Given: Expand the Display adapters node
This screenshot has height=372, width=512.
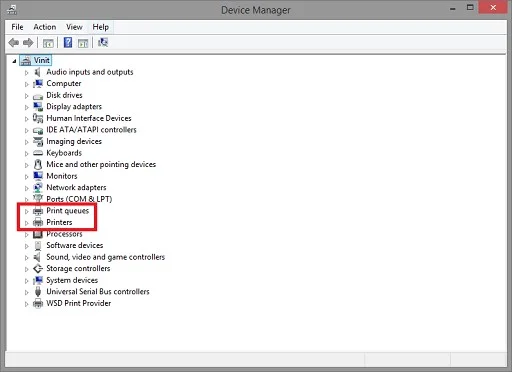Looking at the screenshot, I should click(27, 107).
